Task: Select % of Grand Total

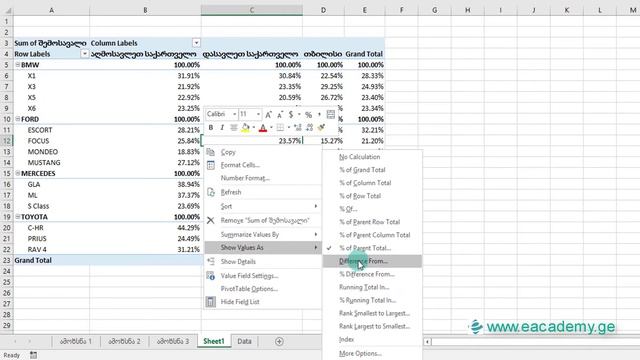Action: point(372,170)
